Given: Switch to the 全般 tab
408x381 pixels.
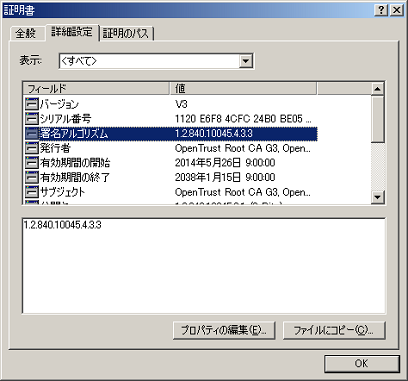Looking at the screenshot, I should (x=26, y=33).
